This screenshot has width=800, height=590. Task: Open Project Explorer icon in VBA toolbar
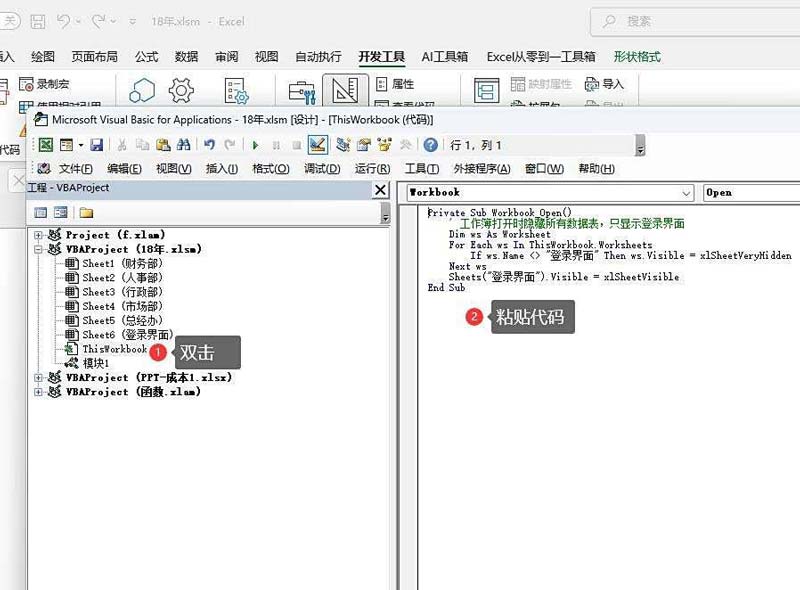[343, 145]
